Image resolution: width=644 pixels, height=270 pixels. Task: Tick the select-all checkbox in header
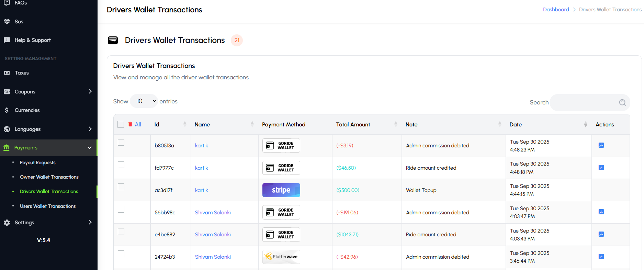coord(121,124)
